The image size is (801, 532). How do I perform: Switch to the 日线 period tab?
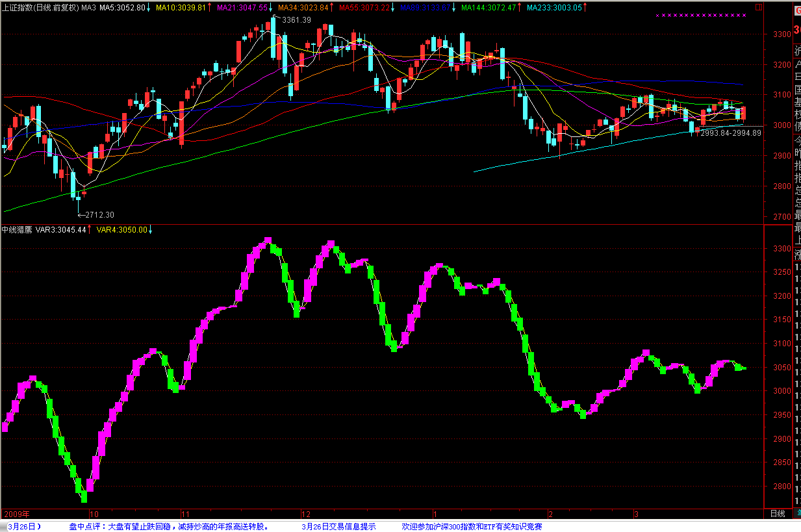(x=777, y=513)
